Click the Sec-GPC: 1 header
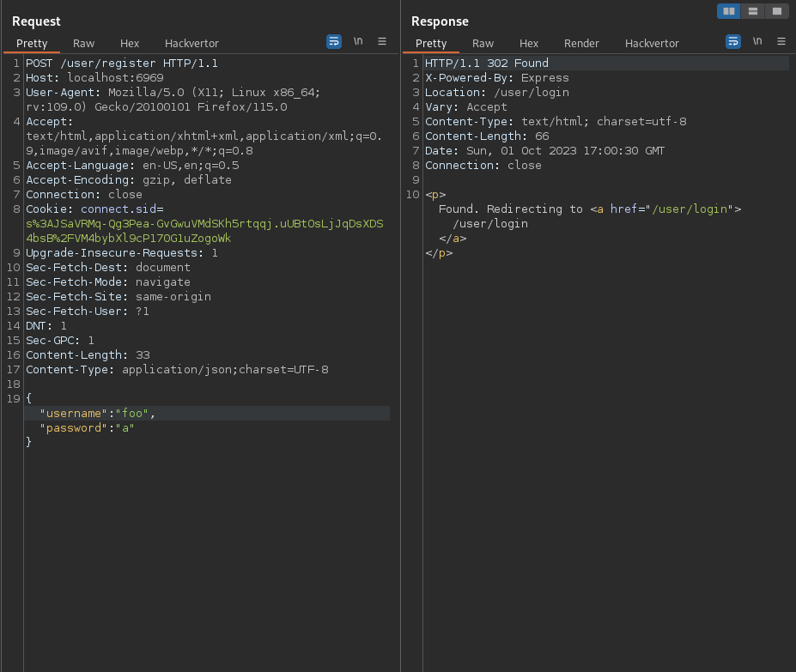The image size is (796, 672). (60, 341)
